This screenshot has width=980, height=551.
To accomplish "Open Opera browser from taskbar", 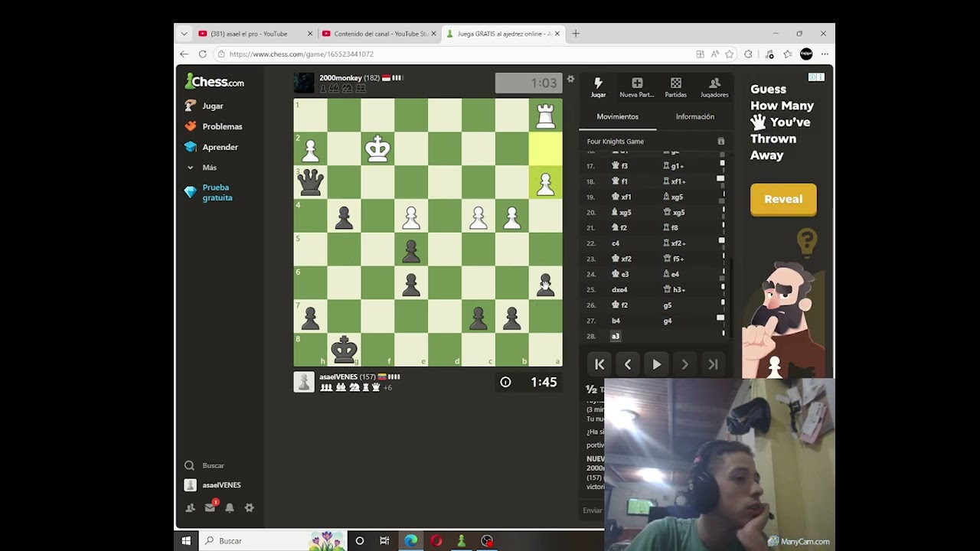I will click(436, 541).
